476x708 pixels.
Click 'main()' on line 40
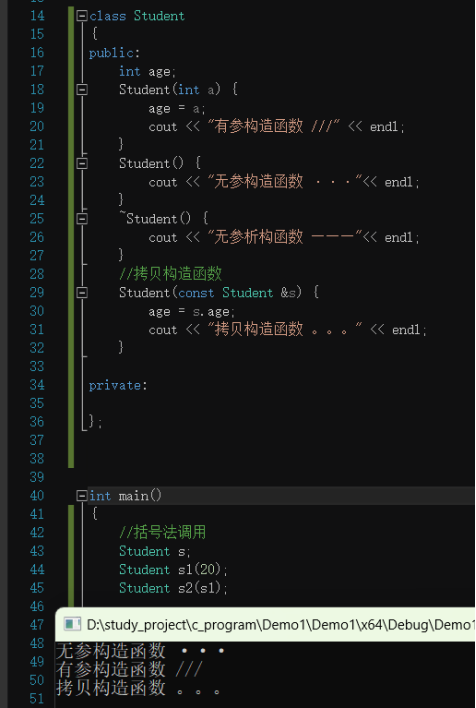(x=140, y=496)
